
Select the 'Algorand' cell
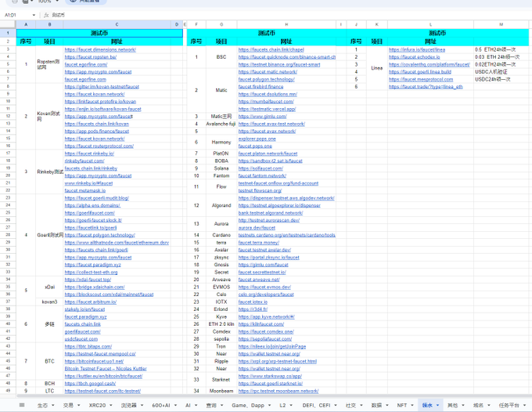pos(221,205)
